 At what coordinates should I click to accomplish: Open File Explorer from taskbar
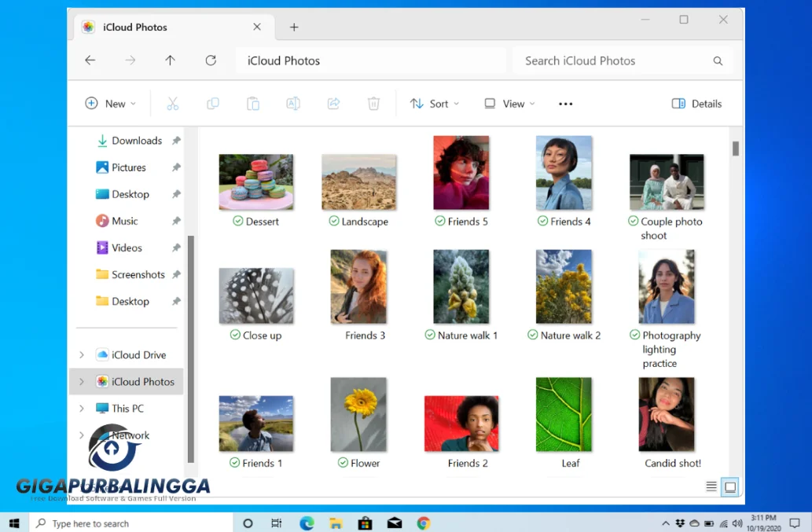[336, 523]
